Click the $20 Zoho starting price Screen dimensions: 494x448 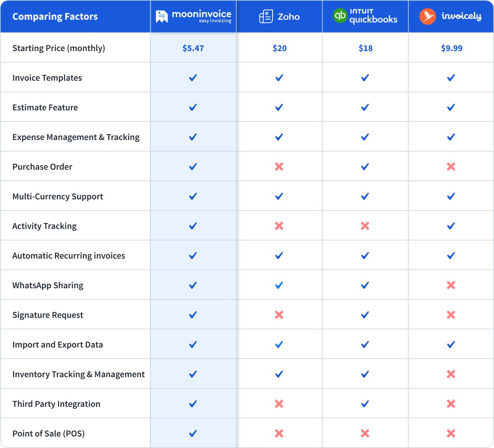click(280, 48)
